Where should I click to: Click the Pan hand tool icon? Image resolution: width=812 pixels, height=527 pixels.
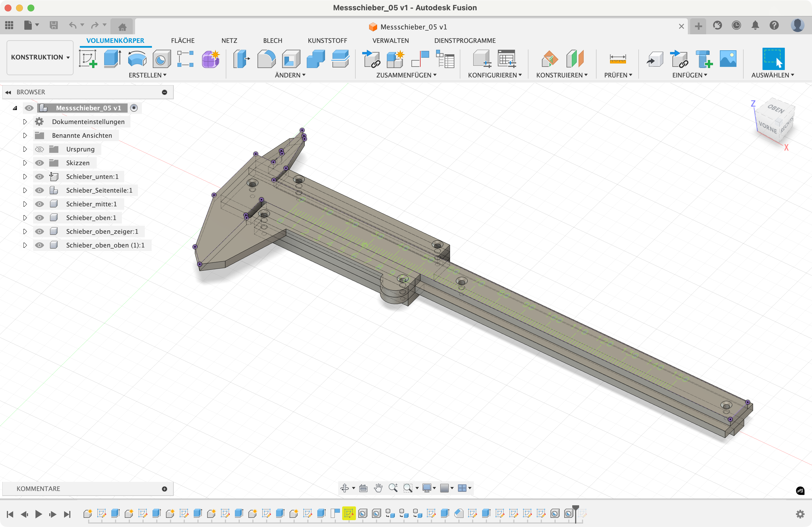point(378,488)
